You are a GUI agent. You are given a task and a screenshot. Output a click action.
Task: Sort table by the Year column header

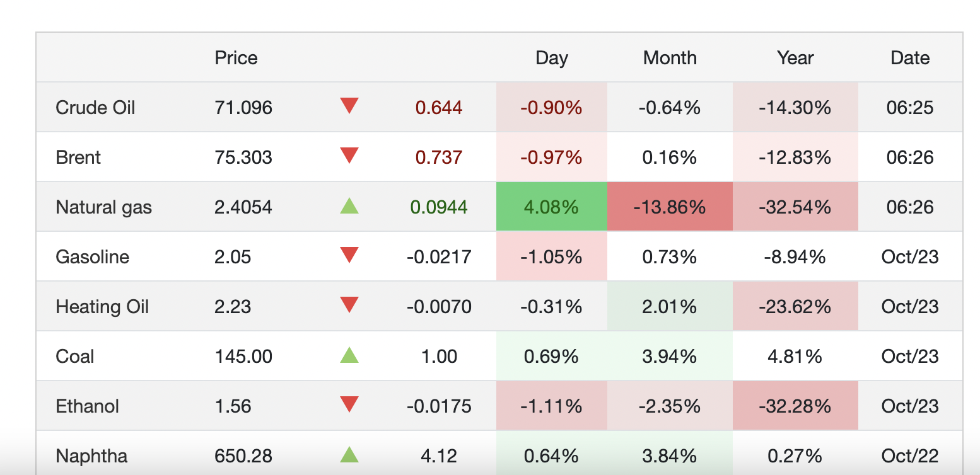(795, 58)
